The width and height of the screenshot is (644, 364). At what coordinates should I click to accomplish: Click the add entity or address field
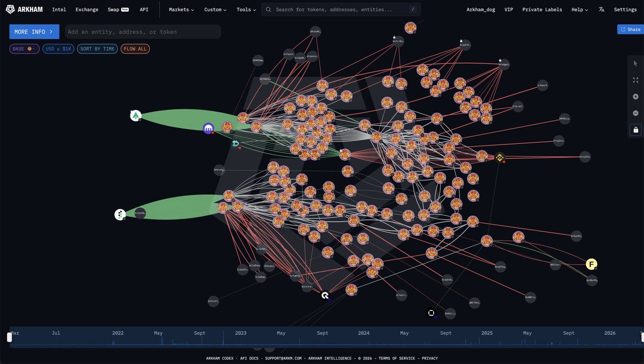pos(143,32)
